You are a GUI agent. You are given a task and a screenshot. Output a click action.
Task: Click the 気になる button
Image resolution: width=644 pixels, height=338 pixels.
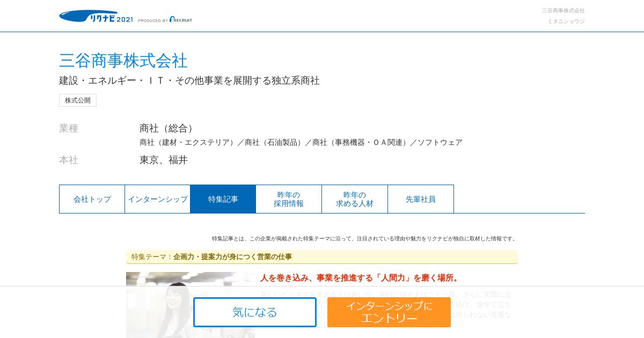click(255, 312)
